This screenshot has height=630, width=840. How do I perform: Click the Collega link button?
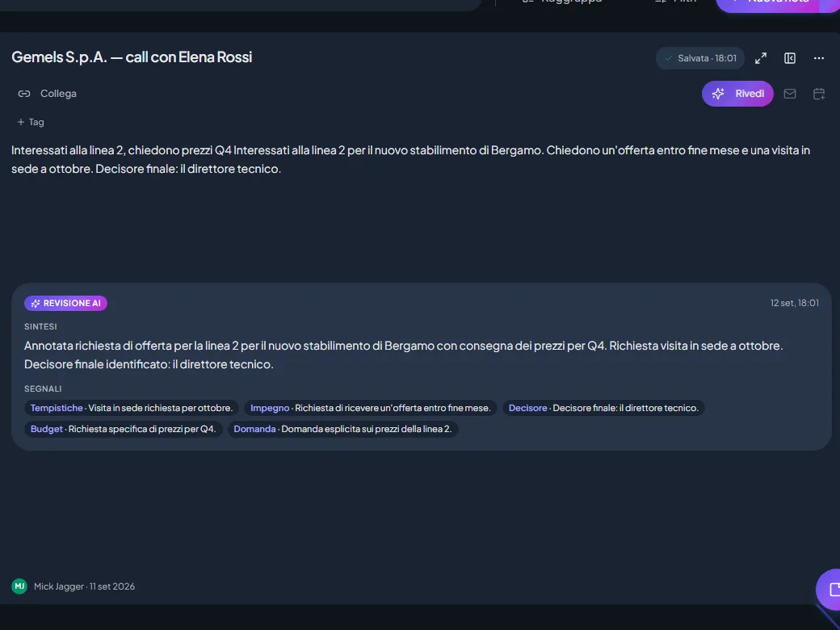[47, 94]
